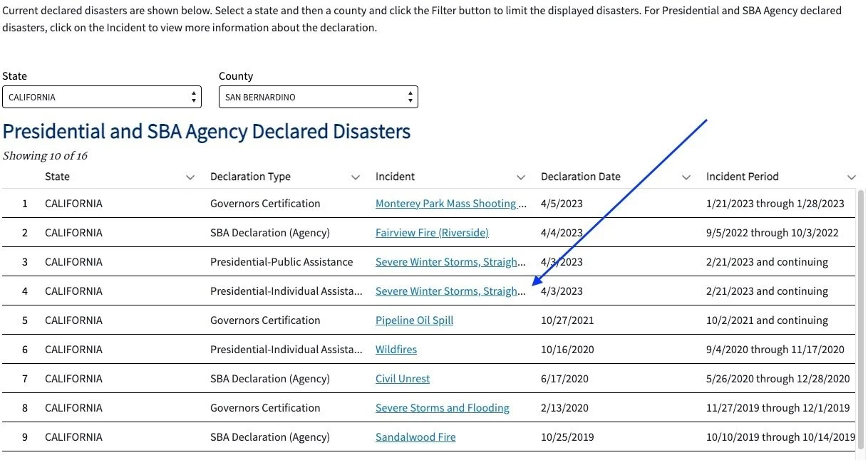Viewport: 868px width, 460px height.
Task: Select '10/2/2021 and continuing' incident period
Action: (x=767, y=320)
